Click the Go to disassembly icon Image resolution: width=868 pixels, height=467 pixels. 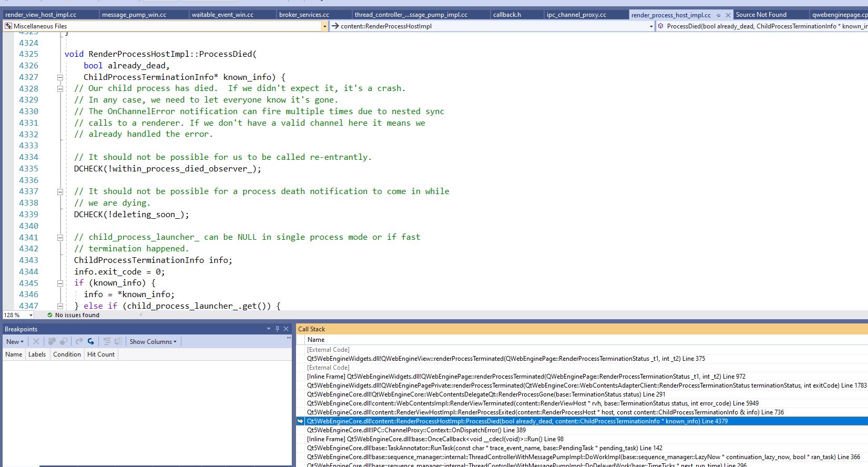[107, 341]
